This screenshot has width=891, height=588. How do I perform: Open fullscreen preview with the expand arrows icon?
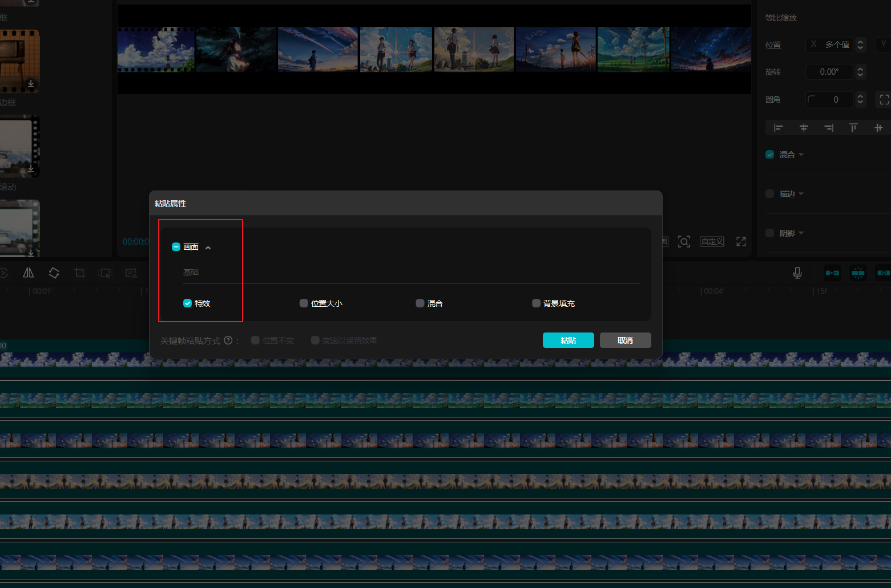pyautogui.click(x=741, y=241)
